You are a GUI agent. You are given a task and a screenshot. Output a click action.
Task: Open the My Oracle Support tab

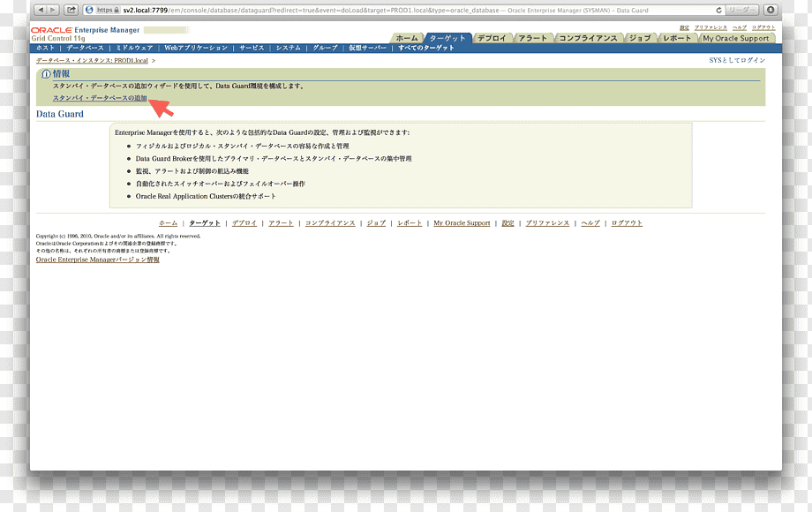736,38
